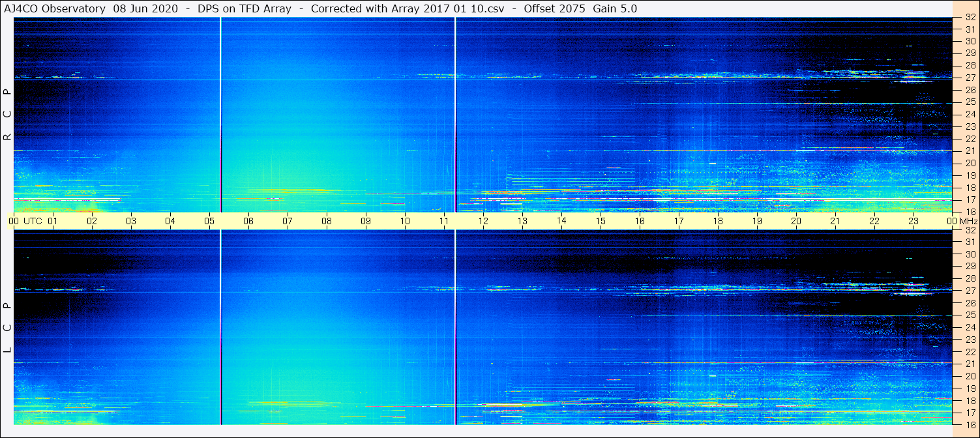Click hour label '22' on UTC time axis

click(x=874, y=221)
